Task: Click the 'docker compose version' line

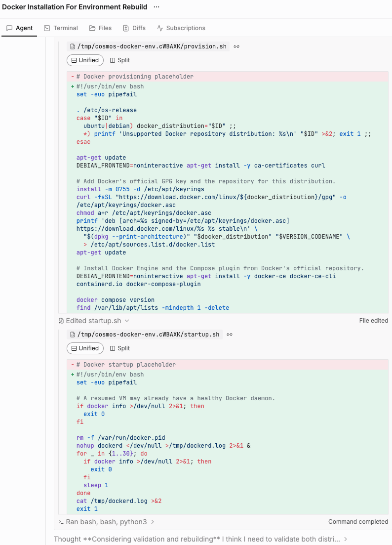Action: (115, 300)
